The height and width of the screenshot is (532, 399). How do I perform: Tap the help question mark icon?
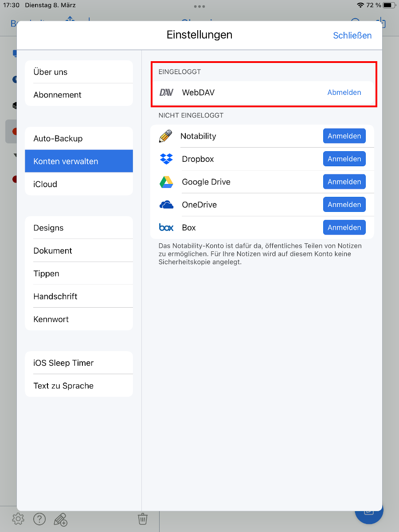39,519
